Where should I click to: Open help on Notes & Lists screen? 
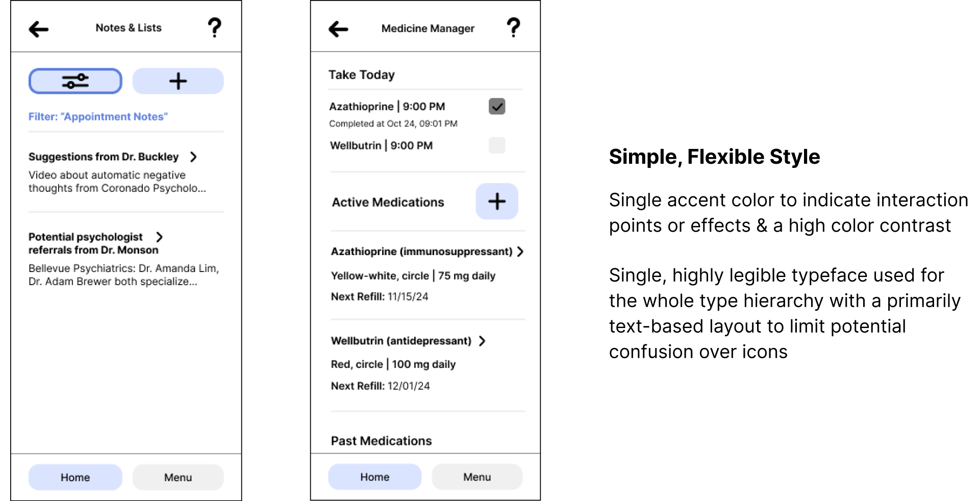point(215,28)
